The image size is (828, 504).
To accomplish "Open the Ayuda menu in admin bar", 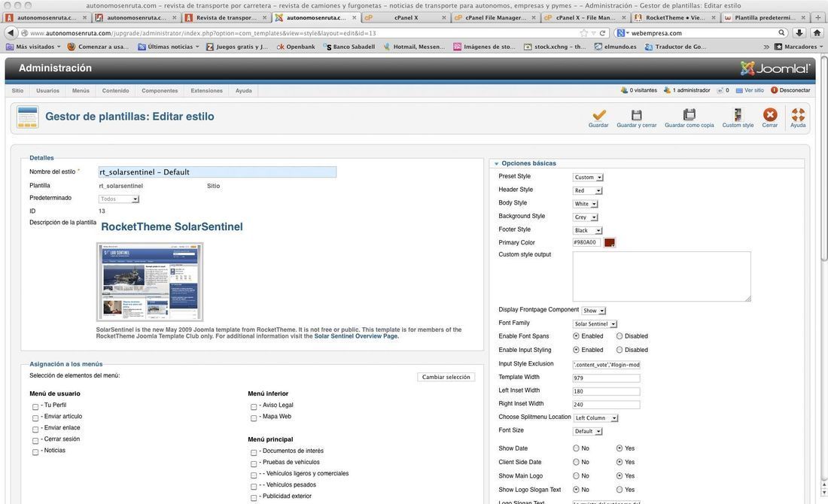I will pos(243,91).
